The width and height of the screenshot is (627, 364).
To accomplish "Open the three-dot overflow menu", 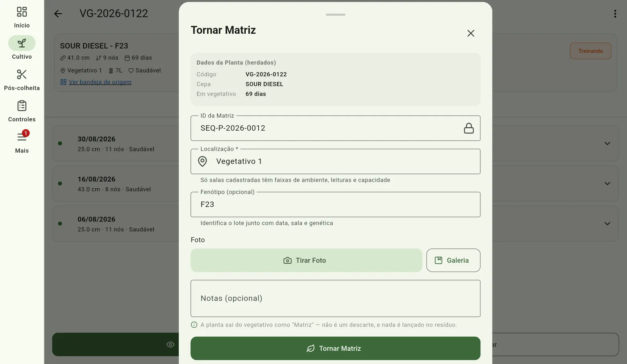I will pos(615,14).
